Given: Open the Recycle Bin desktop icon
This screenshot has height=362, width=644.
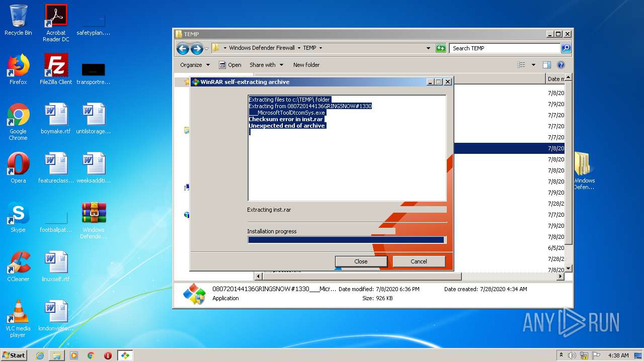Looking at the screenshot, I should coord(18,20).
